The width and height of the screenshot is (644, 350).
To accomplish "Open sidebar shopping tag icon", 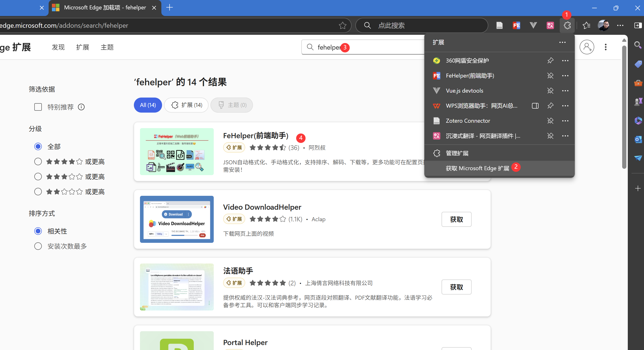I will pyautogui.click(x=638, y=64).
